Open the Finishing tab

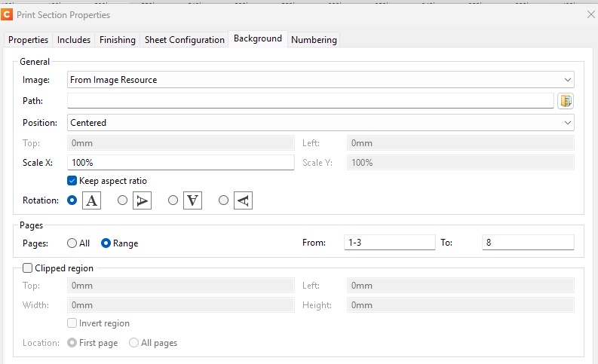[118, 40]
